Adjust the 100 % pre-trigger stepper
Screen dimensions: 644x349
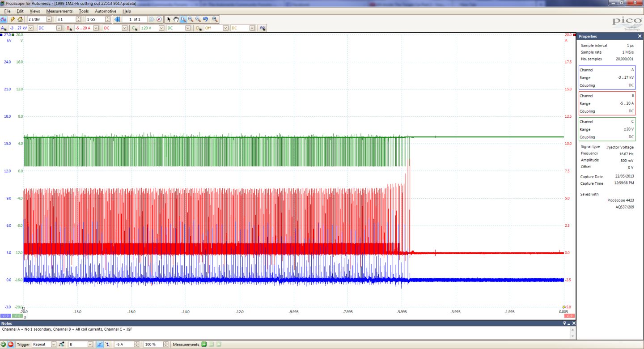click(x=165, y=345)
